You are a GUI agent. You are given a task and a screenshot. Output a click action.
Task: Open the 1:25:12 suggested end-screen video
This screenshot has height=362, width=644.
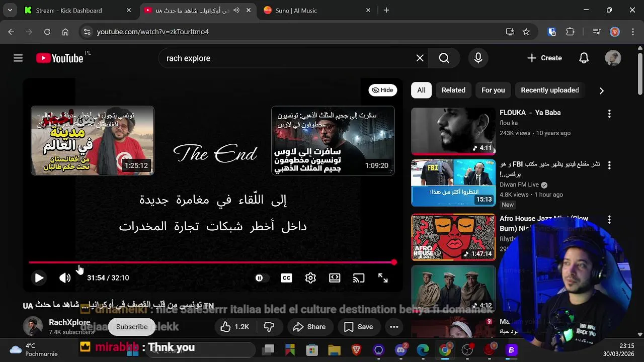(93, 140)
